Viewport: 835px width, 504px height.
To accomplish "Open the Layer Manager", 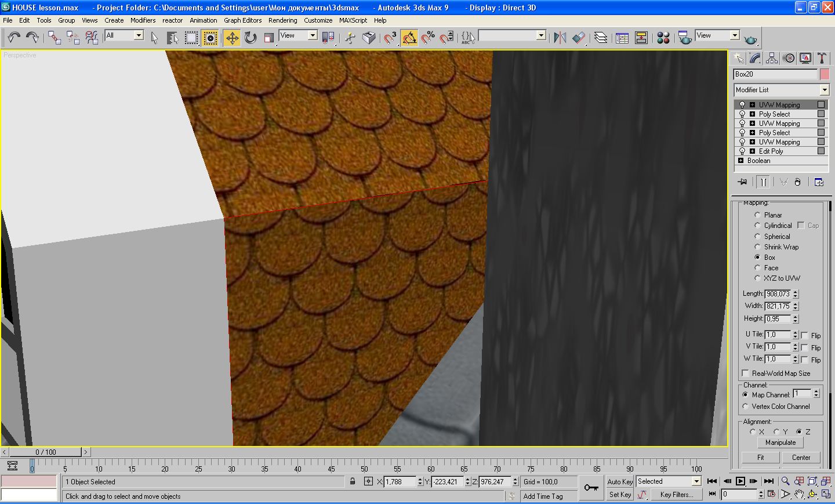I will coord(601,38).
